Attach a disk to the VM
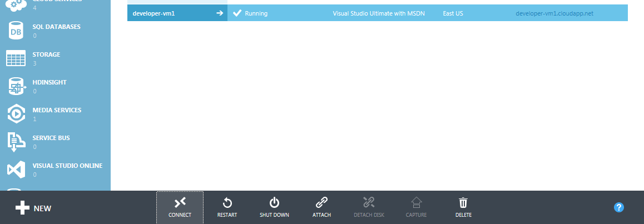Image resolution: width=644 pixels, height=224 pixels. pos(321,207)
